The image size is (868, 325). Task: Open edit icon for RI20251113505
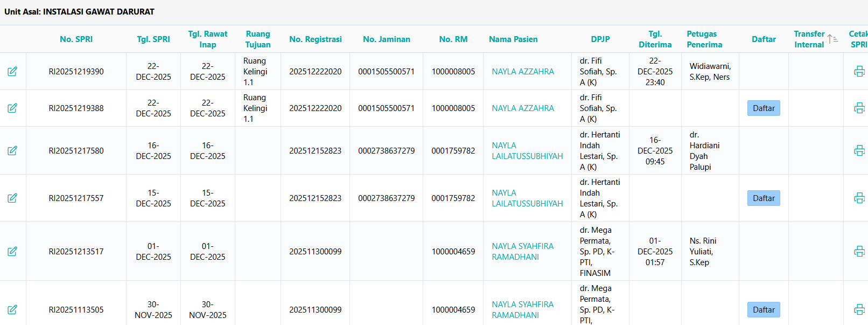pyautogui.click(x=12, y=309)
